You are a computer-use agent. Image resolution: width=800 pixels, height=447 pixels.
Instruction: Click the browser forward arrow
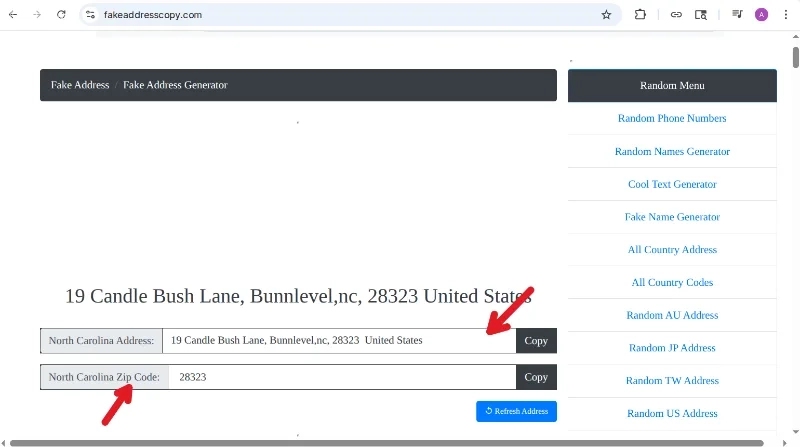pyautogui.click(x=37, y=15)
